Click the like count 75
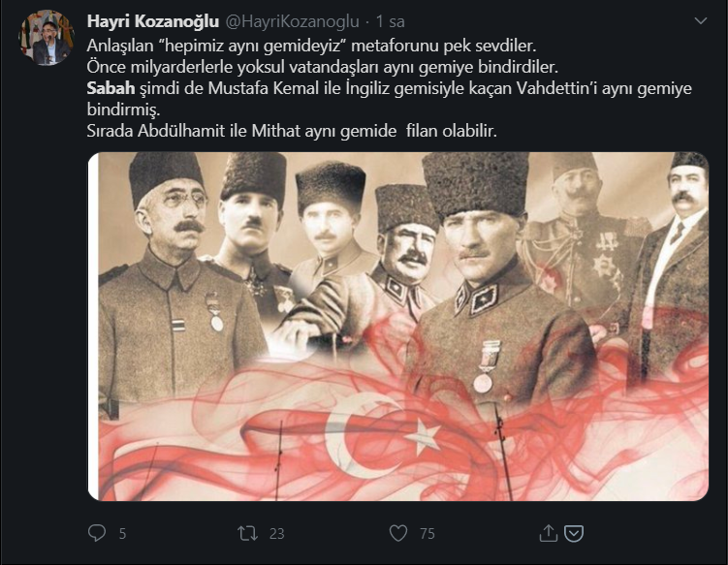728x565 pixels. [427, 533]
